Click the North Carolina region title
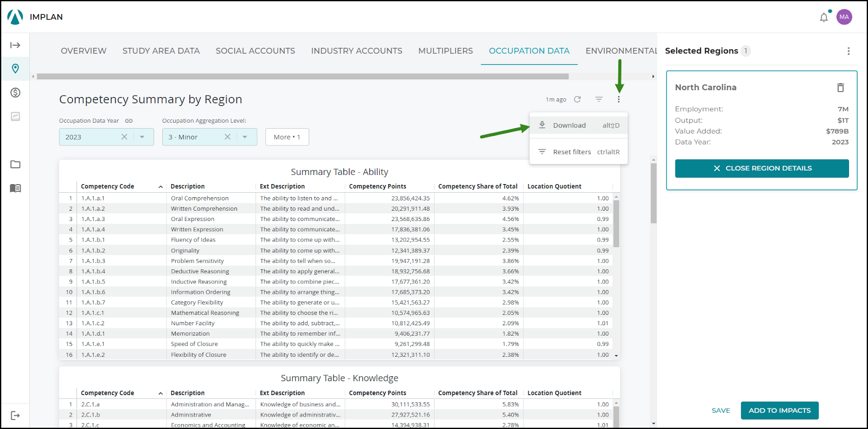Image resolution: width=868 pixels, height=429 pixels. click(706, 87)
